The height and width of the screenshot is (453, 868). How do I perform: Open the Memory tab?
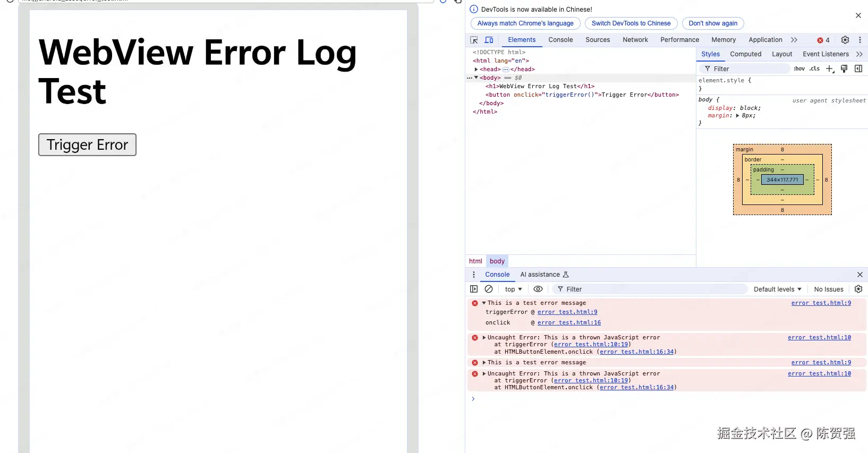point(724,40)
